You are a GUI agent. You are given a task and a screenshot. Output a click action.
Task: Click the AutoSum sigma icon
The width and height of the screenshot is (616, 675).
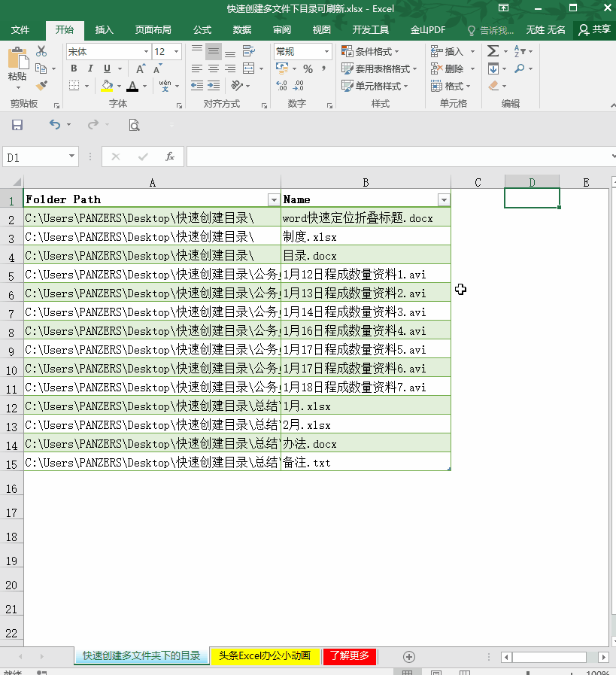(x=493, y=51)
